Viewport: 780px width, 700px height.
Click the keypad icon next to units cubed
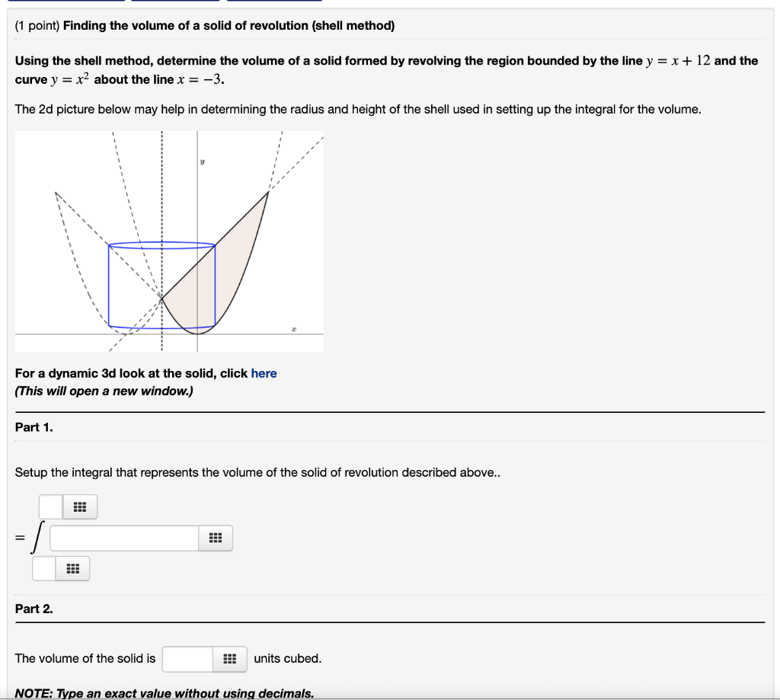(x=231, y=658)
